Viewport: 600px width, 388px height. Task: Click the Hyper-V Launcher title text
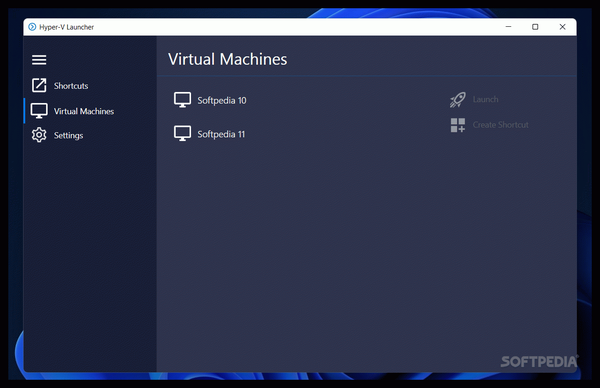[67, 27]
